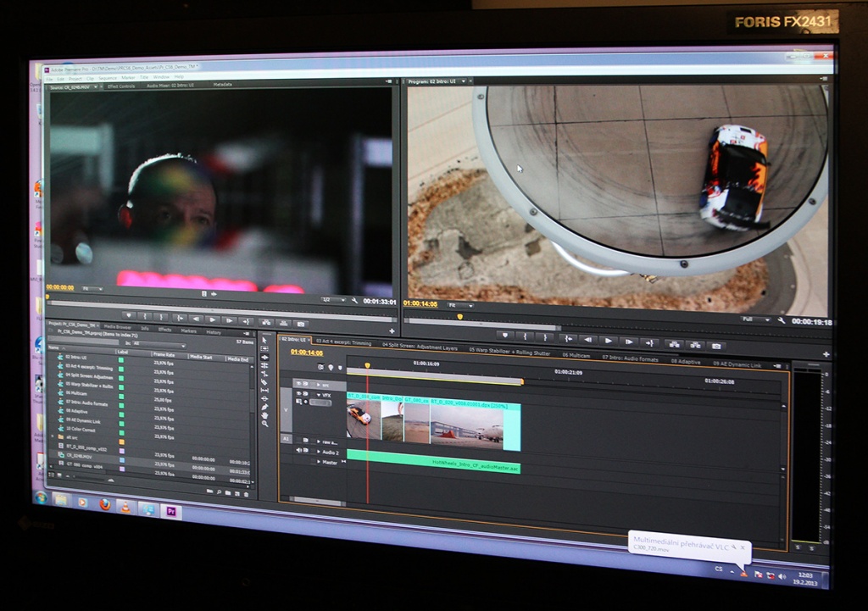
Task: Open Program monitor button editor plus
Action: [826, 354]
